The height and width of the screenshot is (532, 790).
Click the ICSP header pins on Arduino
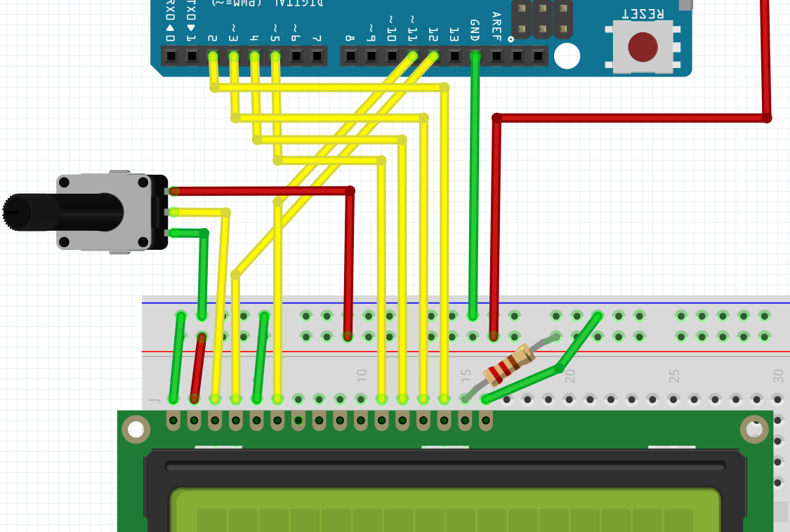pyautogui.click(x=542, y=19)
